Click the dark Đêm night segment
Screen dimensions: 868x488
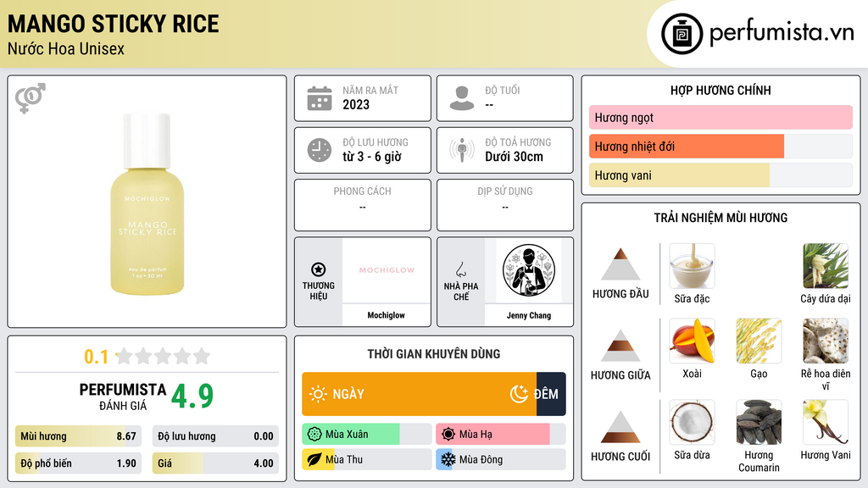point(551,394)
